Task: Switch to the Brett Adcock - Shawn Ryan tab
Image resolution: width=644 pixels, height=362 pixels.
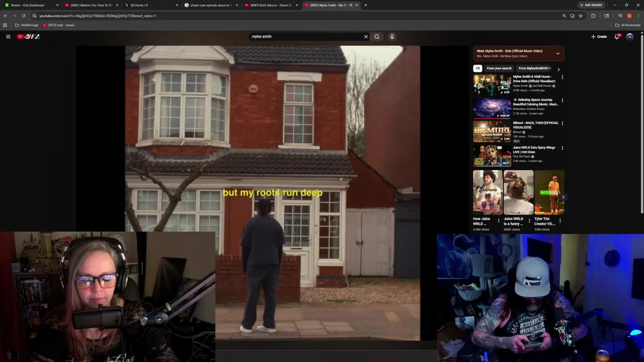Action: (x=270, y=5)
